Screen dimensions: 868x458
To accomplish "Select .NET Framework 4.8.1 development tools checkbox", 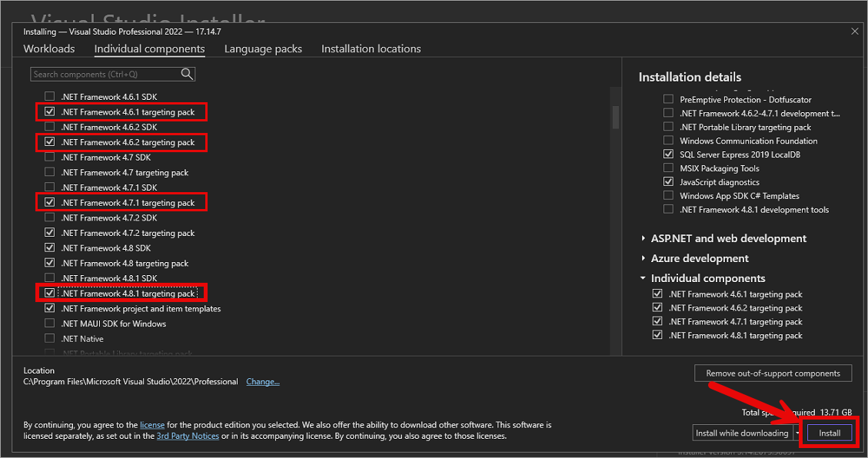I will [669, 210].
